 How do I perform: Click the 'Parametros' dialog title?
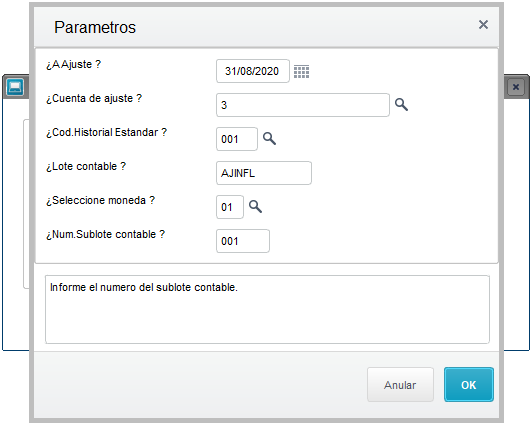tap(95, 27)
